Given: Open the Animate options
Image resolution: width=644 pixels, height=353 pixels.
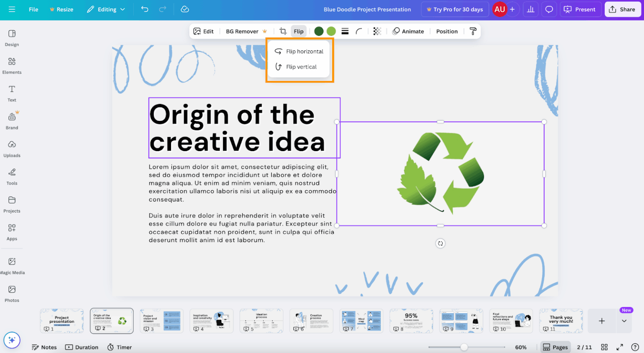Looking at the screenshot, I should [409, 31].
